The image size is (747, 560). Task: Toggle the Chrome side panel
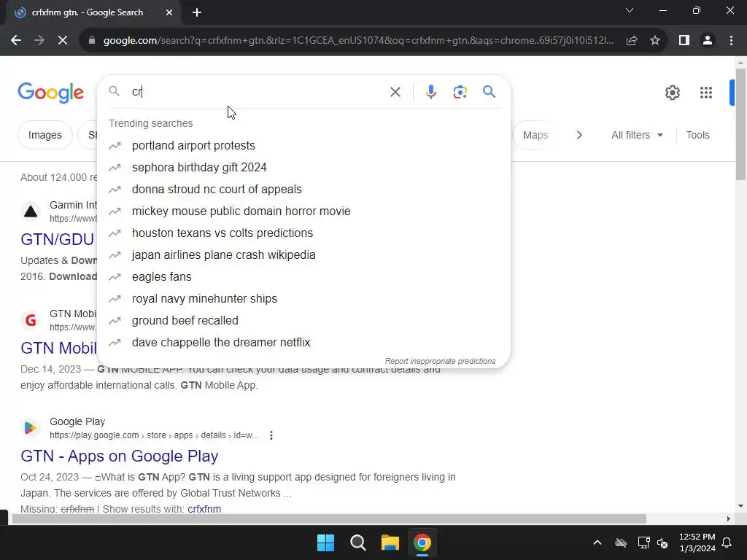click(684, 41)
